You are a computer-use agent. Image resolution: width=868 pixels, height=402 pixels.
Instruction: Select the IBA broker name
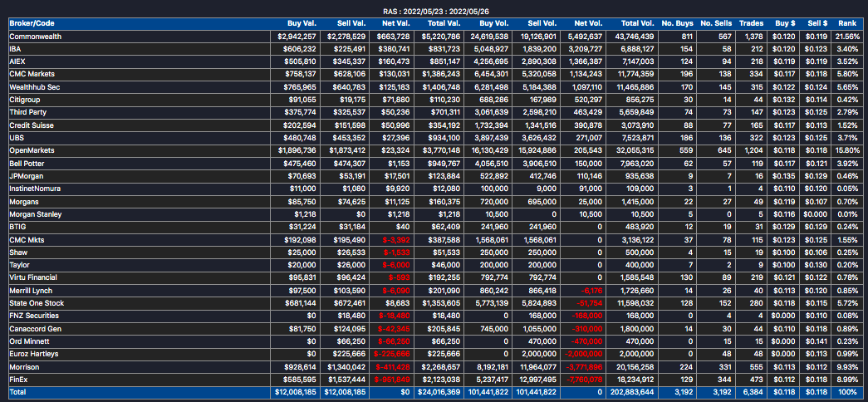point(15,49)
